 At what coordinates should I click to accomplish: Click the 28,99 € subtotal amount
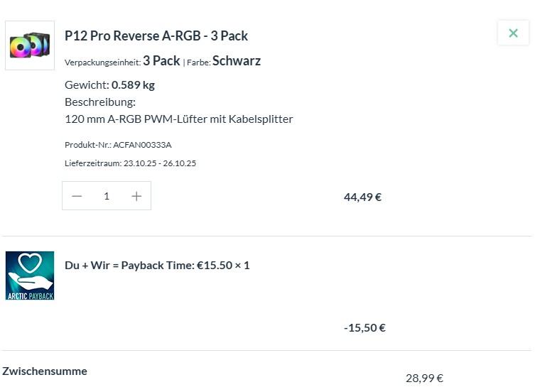(x=424, y=378)
